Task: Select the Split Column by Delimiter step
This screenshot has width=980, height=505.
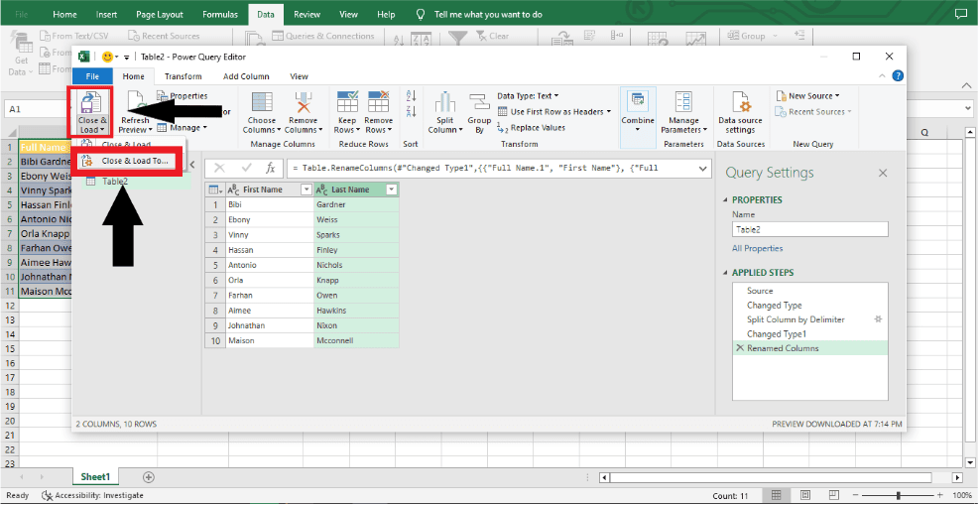Action: click(796, 319)
